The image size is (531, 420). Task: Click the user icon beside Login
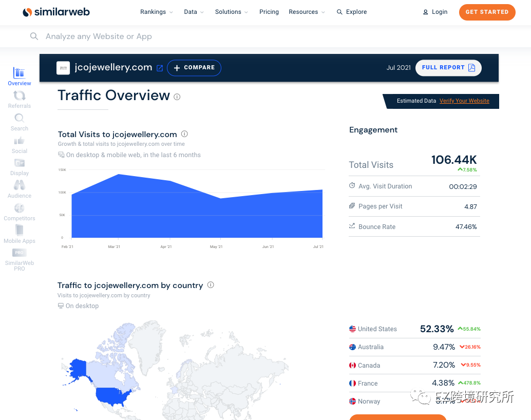coord(426,12)
